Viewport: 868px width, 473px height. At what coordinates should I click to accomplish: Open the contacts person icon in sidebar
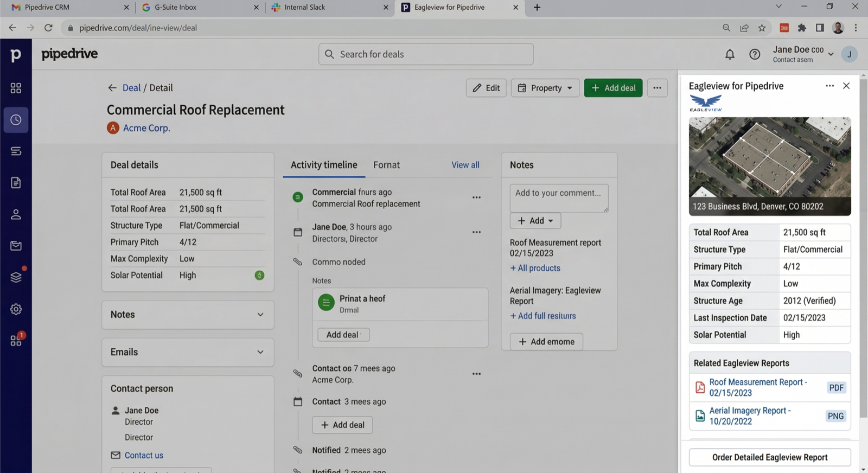click(16, 214)
